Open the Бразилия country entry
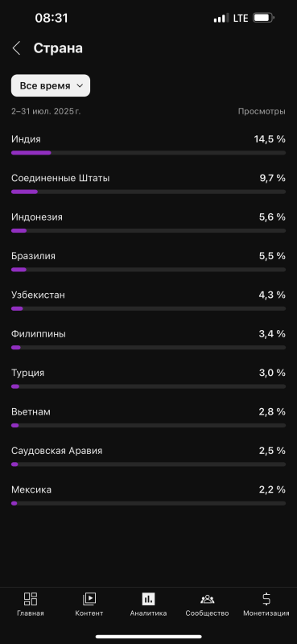This screenshot has width=297, height=644. pos(148,262)
